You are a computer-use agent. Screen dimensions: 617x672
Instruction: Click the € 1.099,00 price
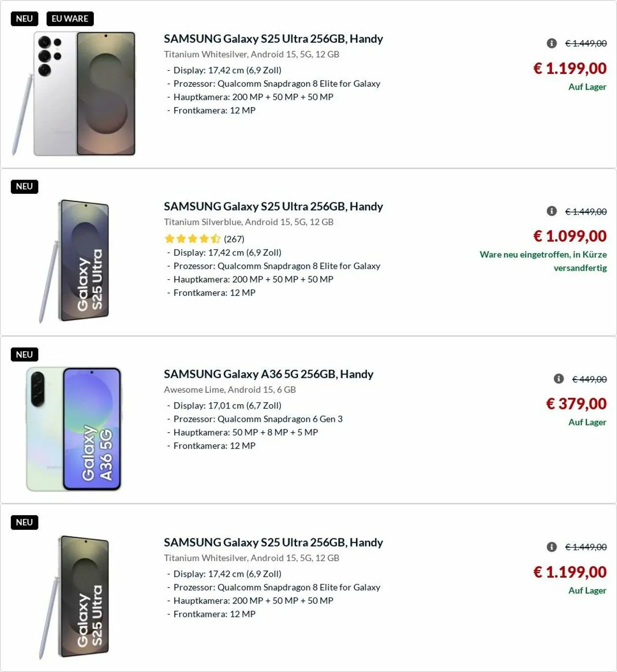coord(570,236)
